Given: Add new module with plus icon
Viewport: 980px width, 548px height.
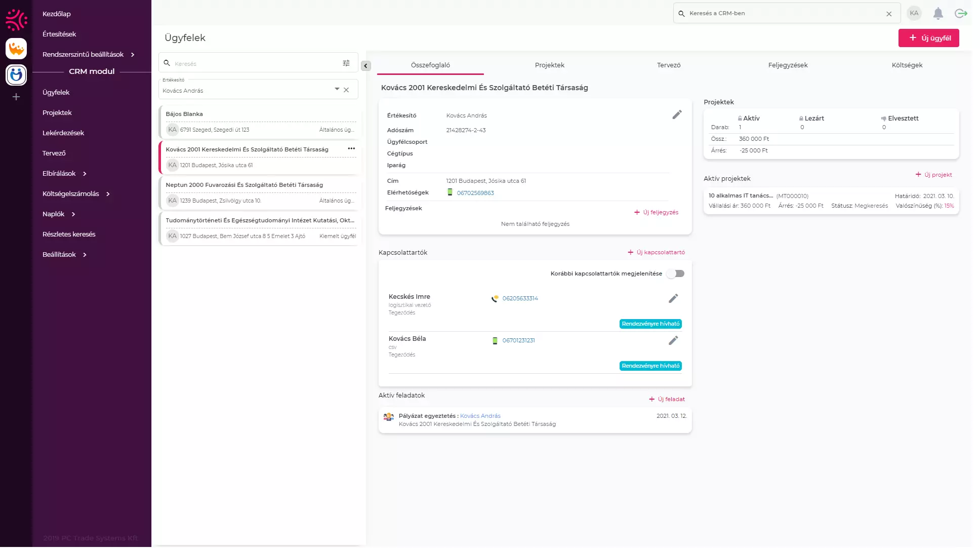Looking at the screenshot, I should click(x=16, y=97).
